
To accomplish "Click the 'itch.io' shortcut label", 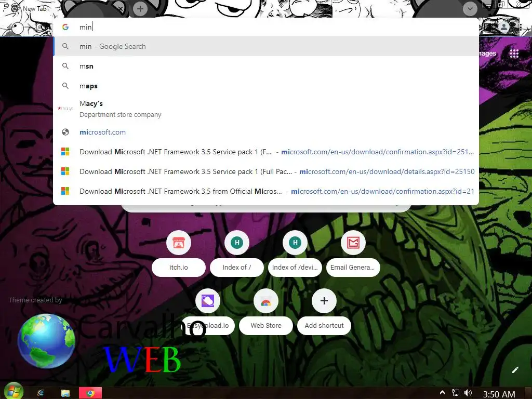I will [x=179, y=268].
